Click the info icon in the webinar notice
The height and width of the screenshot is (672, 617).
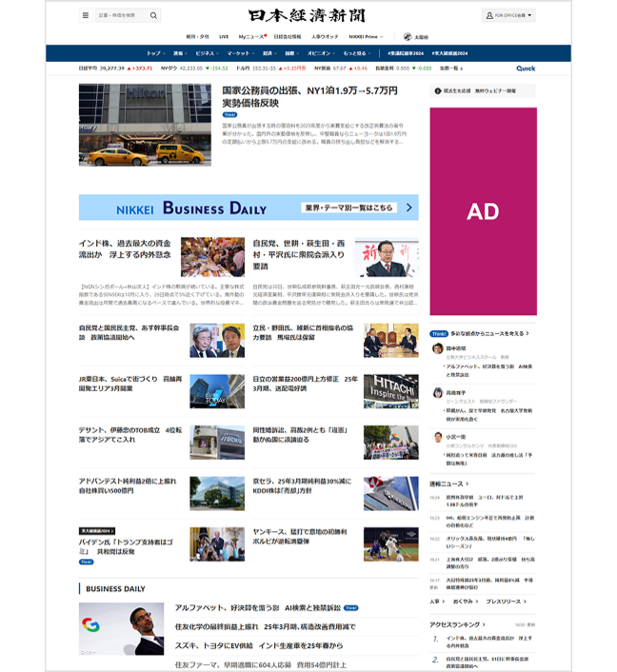(437, 90)
